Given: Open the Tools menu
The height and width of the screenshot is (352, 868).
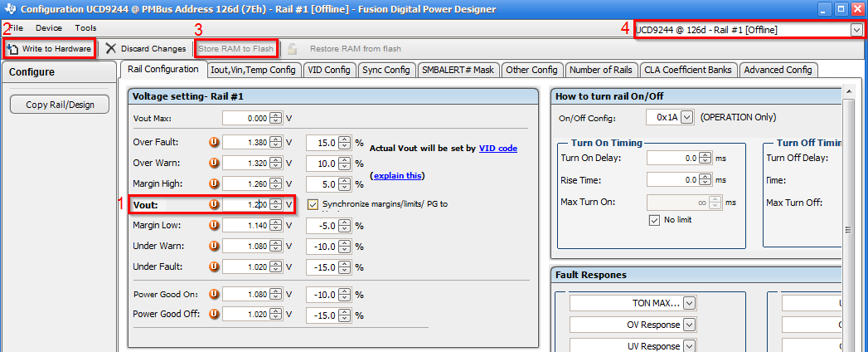Looking at the screenshot, I should pos(85,27).
